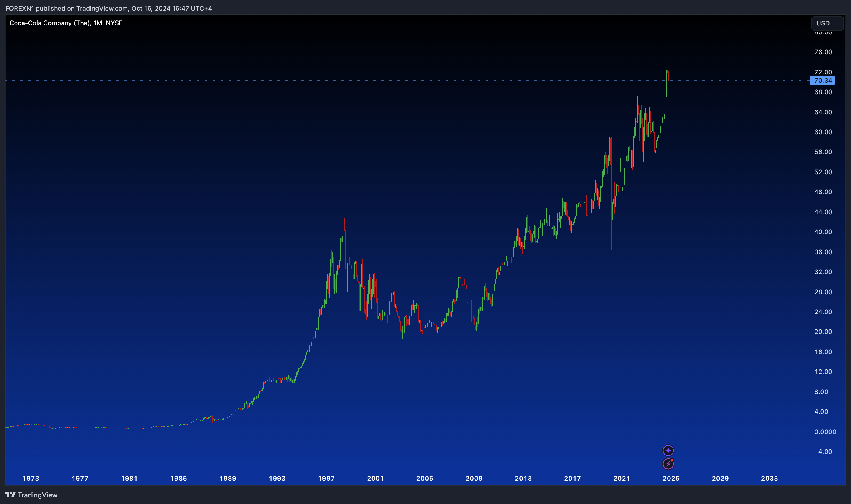Click the 52.00 price axis label

tap(823, 172)
